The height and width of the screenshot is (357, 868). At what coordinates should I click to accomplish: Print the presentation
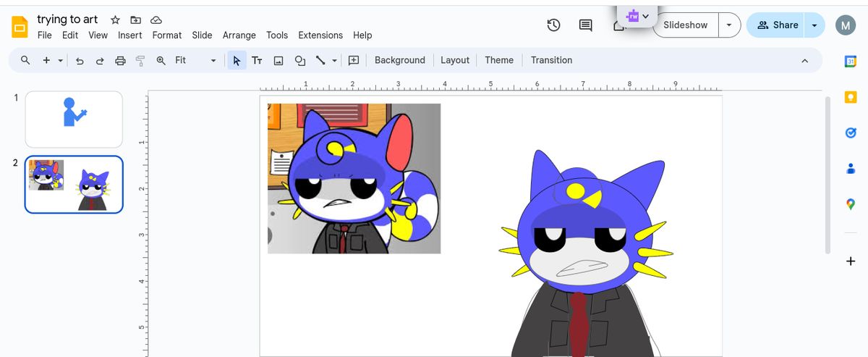120,61
